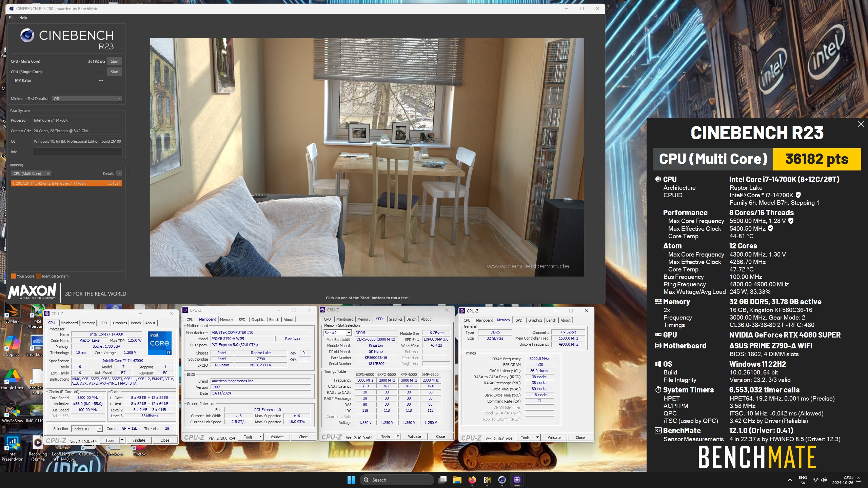Open the Help menu in Cinebench
The width and height of the screenshot is (868, 488).
[23, 18]
